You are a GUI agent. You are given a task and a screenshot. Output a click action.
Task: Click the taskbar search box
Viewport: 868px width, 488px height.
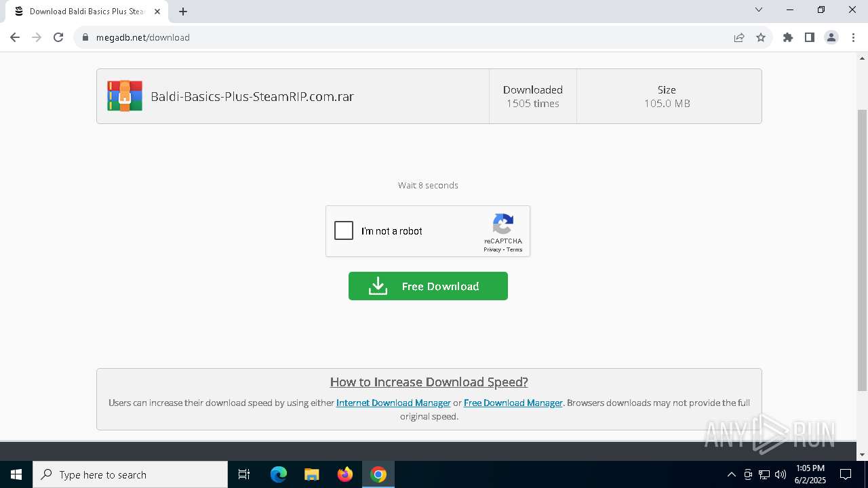[130, 474]
